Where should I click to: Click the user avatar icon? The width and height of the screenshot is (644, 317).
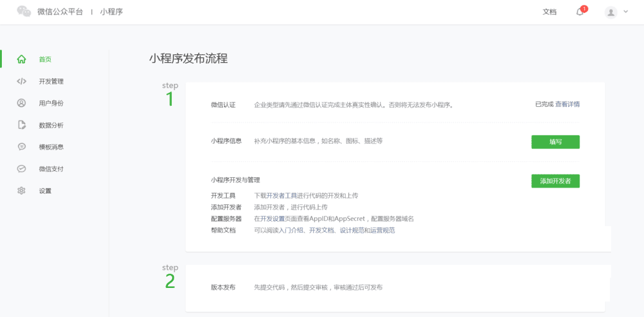pyautogui.click(x=611, y=12)
